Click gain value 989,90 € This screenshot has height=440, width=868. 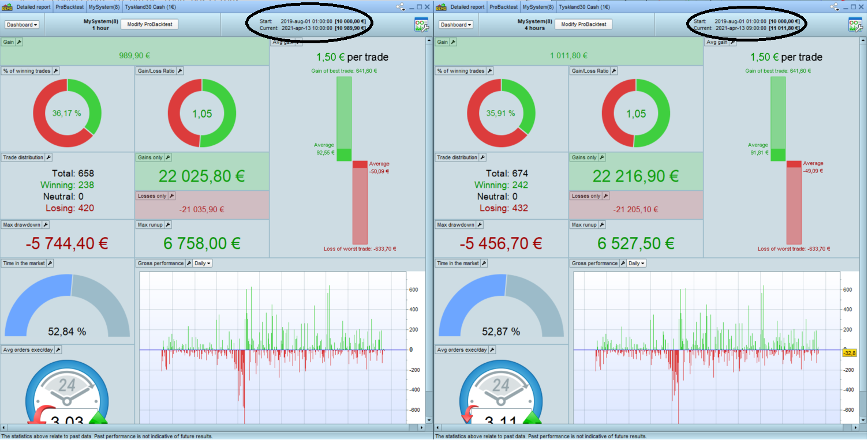point(134,56)
